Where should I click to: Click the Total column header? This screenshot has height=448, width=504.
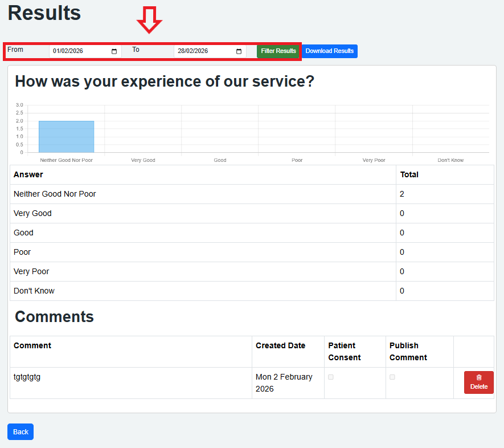[x=409, y=175]
